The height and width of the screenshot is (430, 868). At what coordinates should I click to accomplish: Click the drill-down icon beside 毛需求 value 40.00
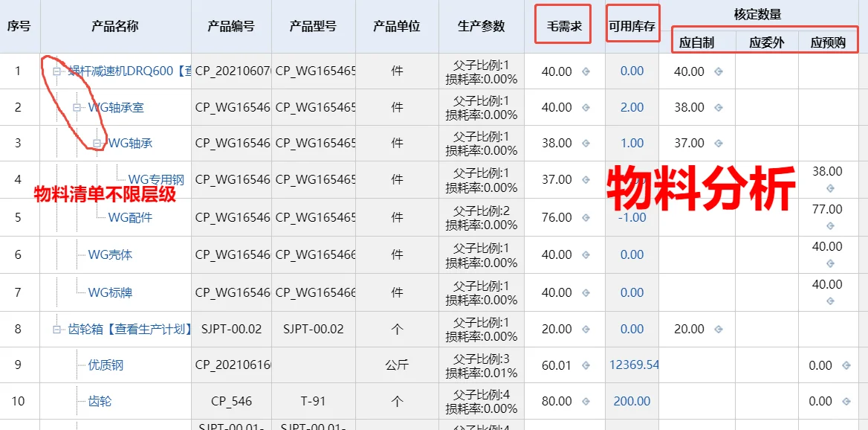click(x=585, y=71)
